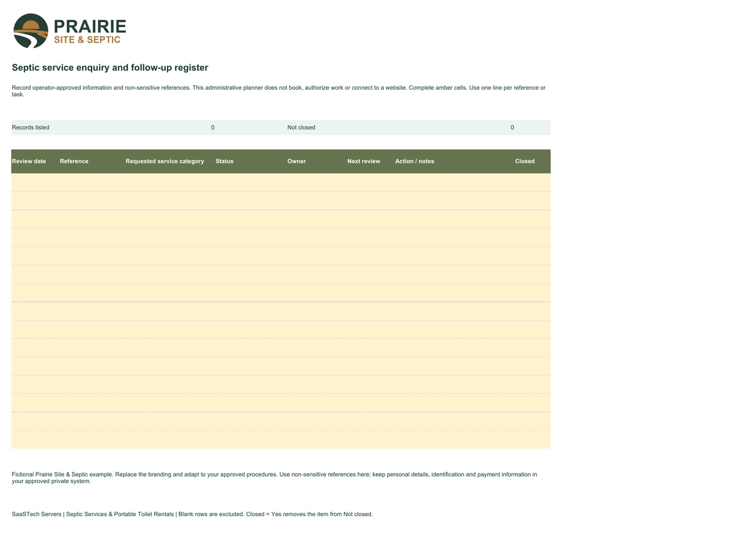
Task: Click the 'Requested service category' header
Action: 165,161
